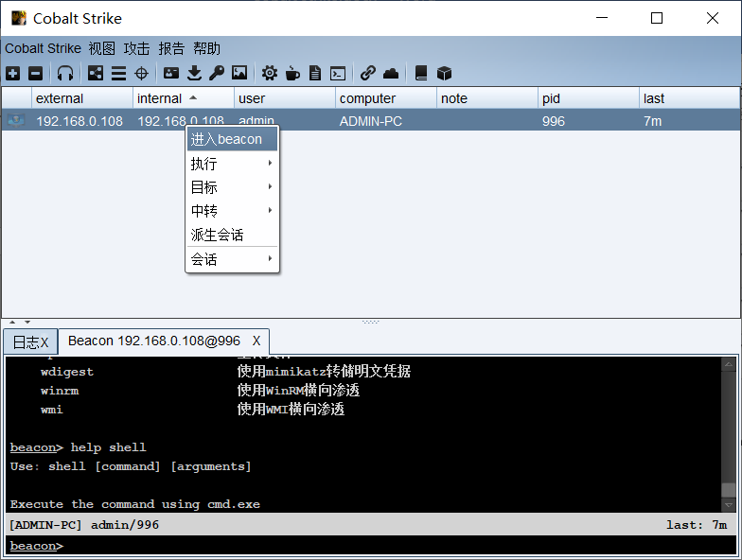The image size is (742, 560).
Task: Expand the 目标 submenu
Action: click(x=232, y=187)
